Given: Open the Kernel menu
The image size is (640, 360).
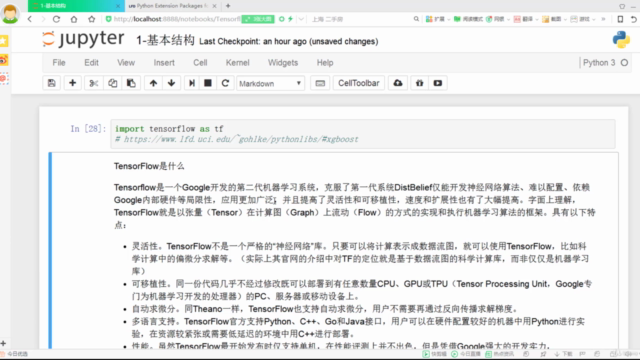Looking at the screenshot, I should (238, 63).
